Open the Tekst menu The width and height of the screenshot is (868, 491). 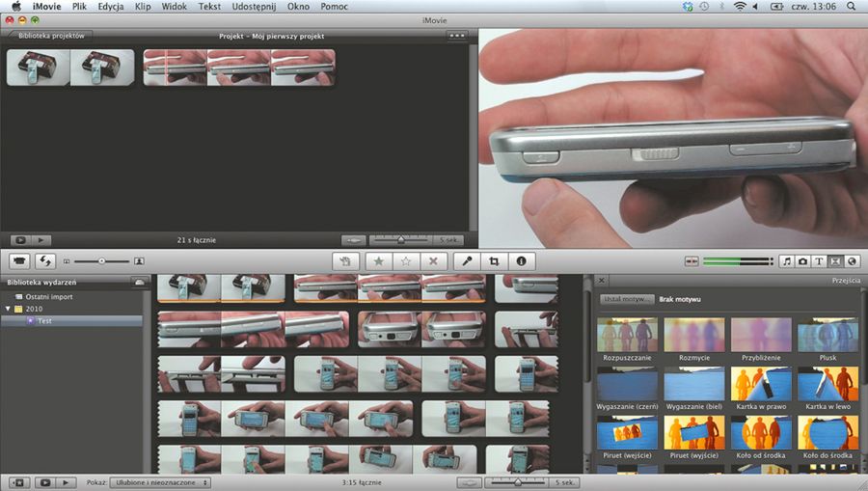[x=209, y=7]
